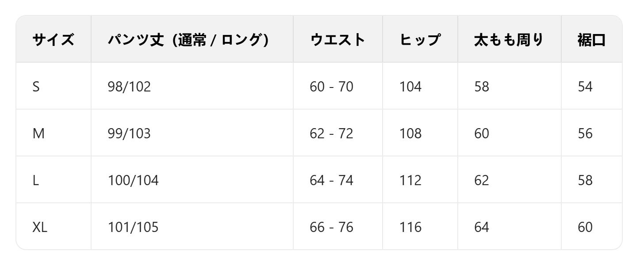Select the ウエスト column header
The image size is (644, 266).
click(x=337, y=39)
